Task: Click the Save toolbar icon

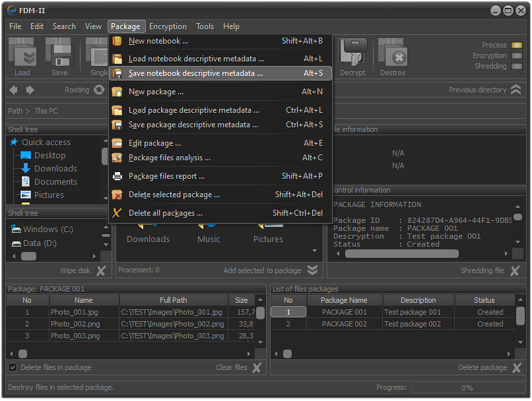Action: click(x=59, y=52)
